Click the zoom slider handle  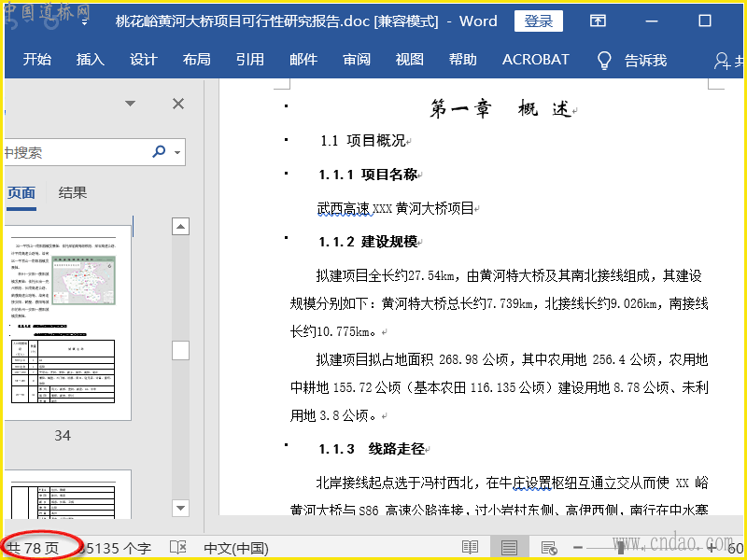click(621, 548)
